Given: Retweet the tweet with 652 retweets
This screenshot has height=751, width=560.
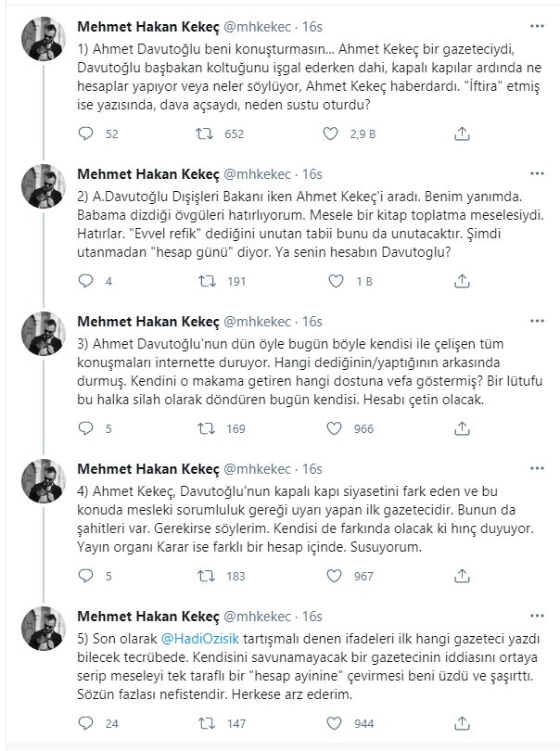Looking at the screenshot, I should (x=205, y=134).
